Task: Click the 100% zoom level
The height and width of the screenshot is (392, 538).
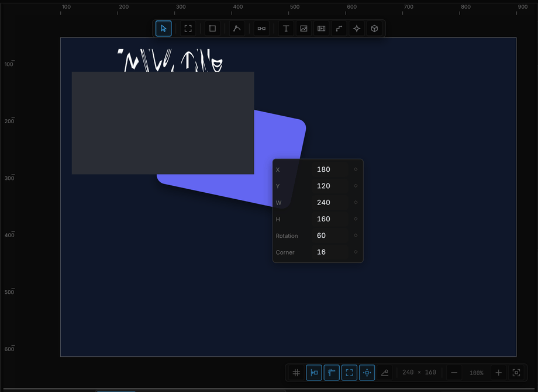Action: (x=477, y=373)
